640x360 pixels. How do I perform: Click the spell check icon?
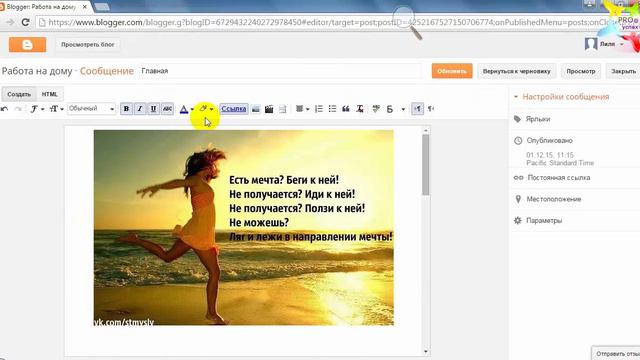pyautogui.click(x=376, y=109)
